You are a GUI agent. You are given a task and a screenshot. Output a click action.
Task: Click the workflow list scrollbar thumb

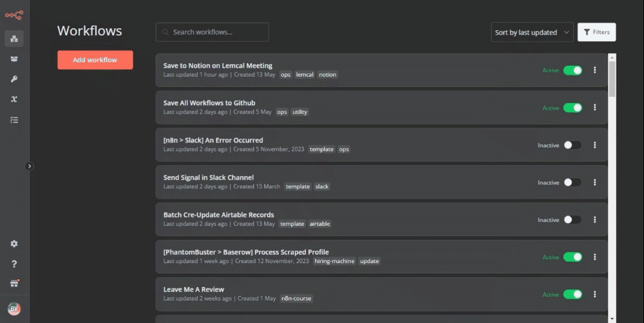tap(612, 79)
